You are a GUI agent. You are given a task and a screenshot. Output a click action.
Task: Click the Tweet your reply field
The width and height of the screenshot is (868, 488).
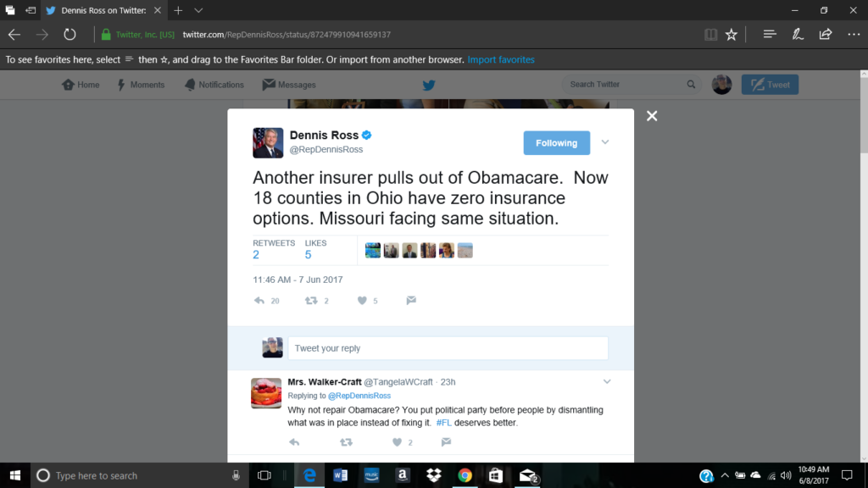[x=448, y=348]
